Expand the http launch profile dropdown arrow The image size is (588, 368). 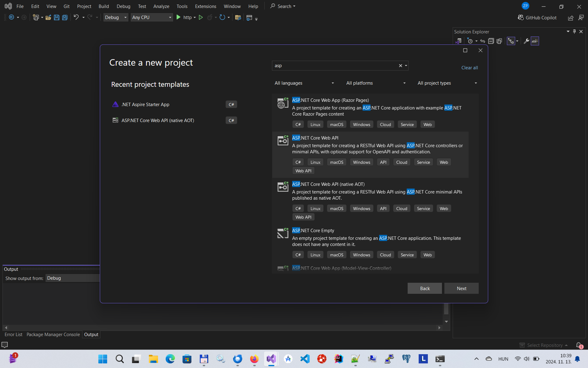pos(195,17)
